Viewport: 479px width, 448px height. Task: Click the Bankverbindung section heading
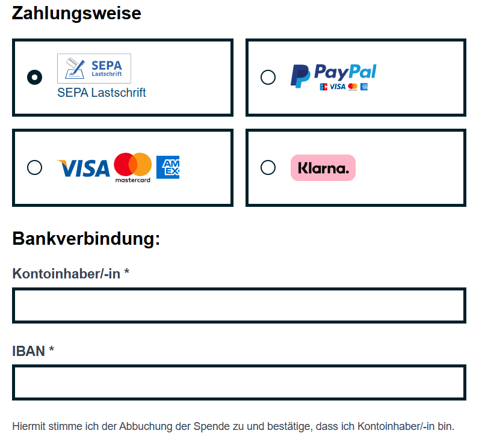[x=86, y=239]
